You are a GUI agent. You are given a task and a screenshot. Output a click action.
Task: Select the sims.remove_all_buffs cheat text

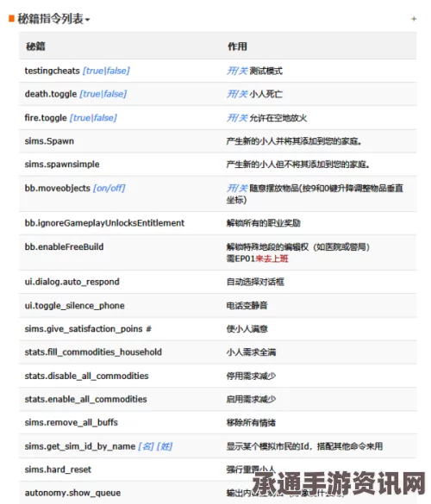click(72, 422)
